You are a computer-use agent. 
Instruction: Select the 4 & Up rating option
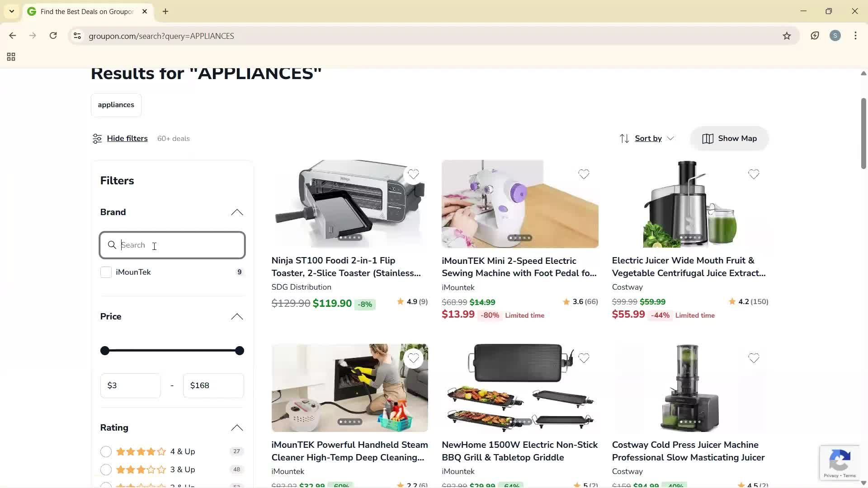106,451
